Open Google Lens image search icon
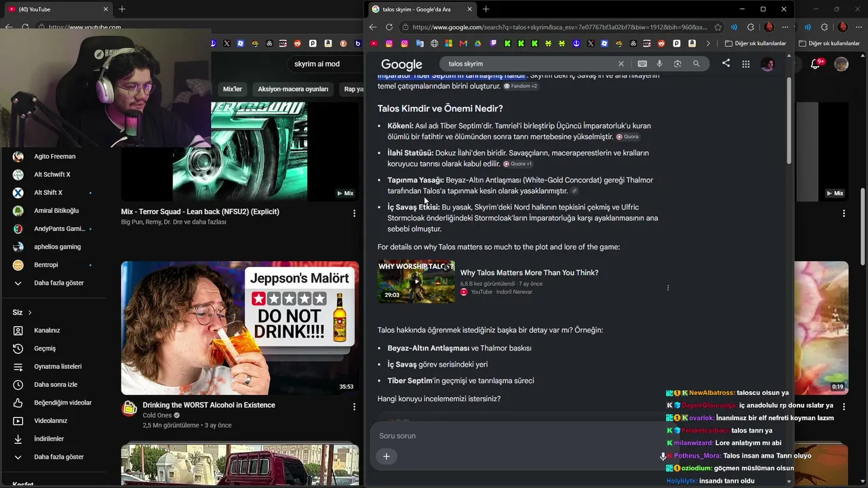This screenshot has width=868, height=488. click(677, 64)
